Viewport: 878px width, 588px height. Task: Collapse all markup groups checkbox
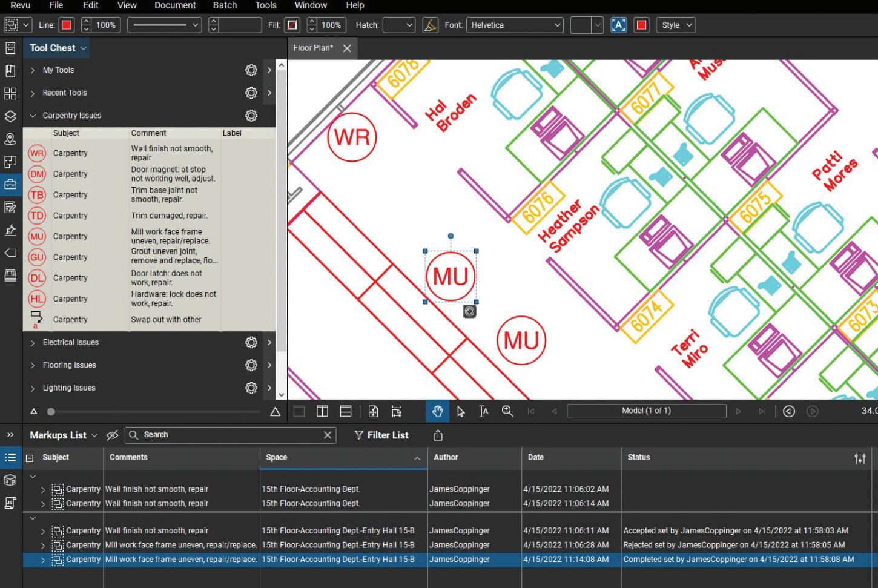[28, 458]
